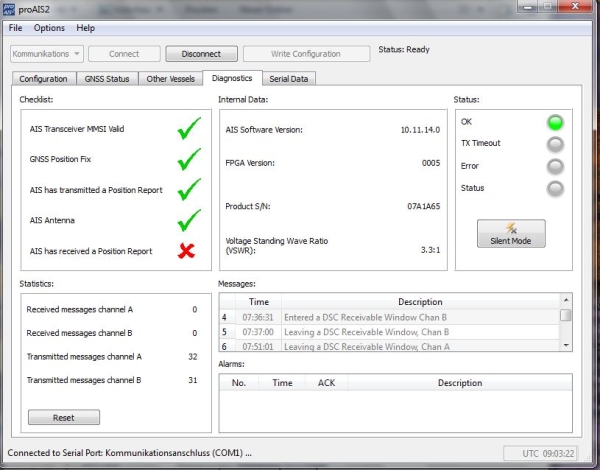
Task: Select message row 5 at 07:37:00
Action: pos(390,332)
